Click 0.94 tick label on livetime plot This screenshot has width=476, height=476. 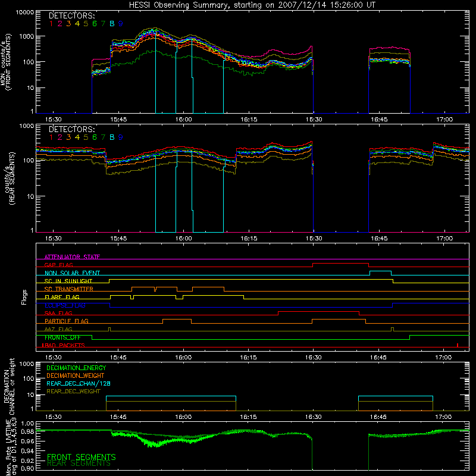[x=27, y=451]
